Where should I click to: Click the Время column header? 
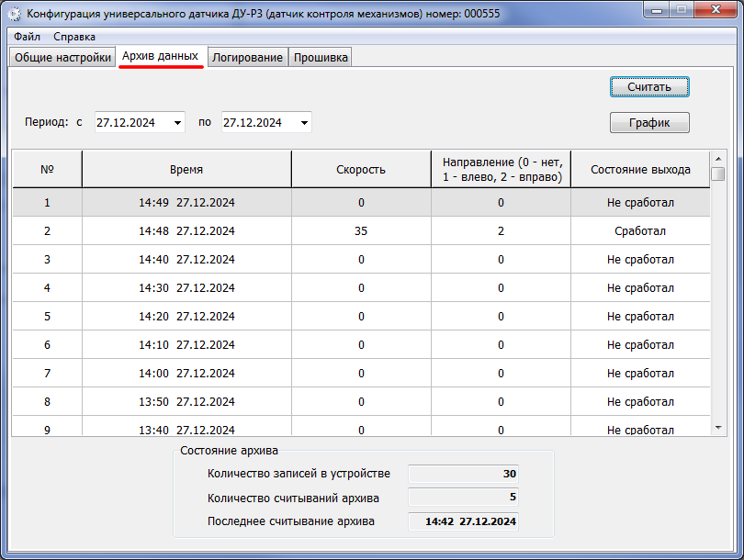pyautogui.click(x=186, y=169)
